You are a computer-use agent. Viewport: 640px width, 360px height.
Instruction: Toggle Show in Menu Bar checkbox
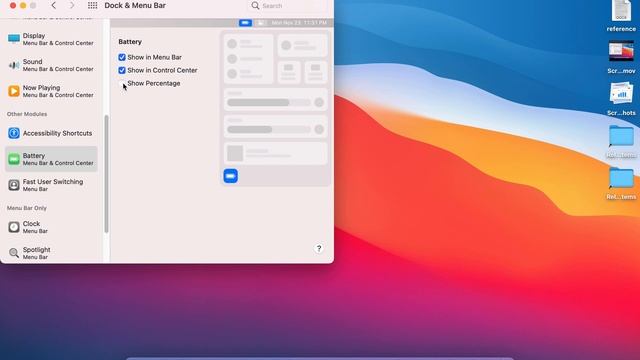tap(122, 57)
